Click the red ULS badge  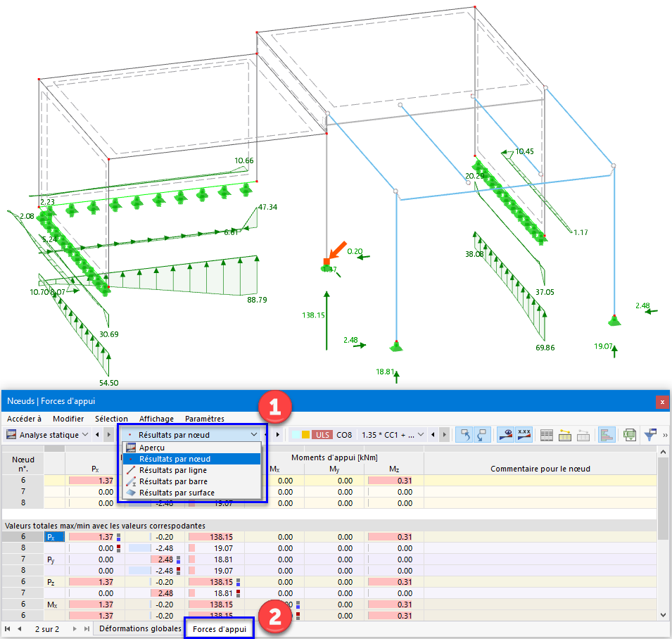click(x=322, y=435)
